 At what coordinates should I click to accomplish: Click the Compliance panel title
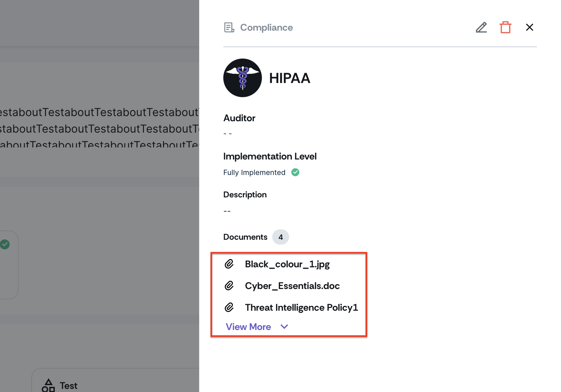(x=266, y=28)
